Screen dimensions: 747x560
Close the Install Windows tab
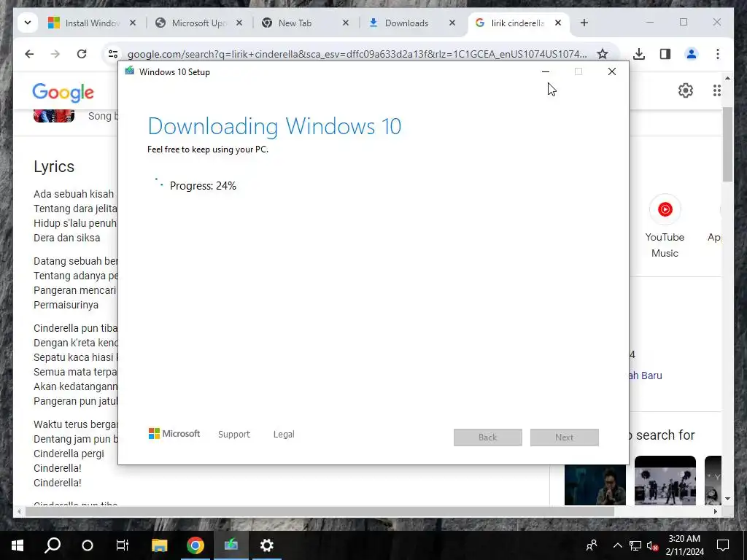(x=133, y=23)
